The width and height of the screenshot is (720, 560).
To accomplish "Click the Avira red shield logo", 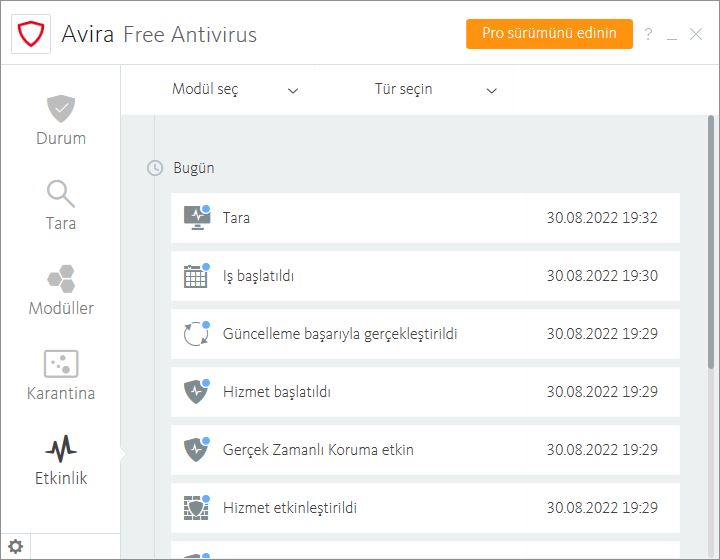I will pyautogui.click(x=31, y=34).
